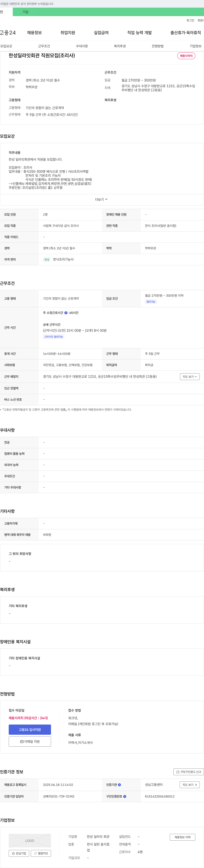Open the 채용정보 menu
This screenshot has height=868, width=204.
(x=34, y=33)
